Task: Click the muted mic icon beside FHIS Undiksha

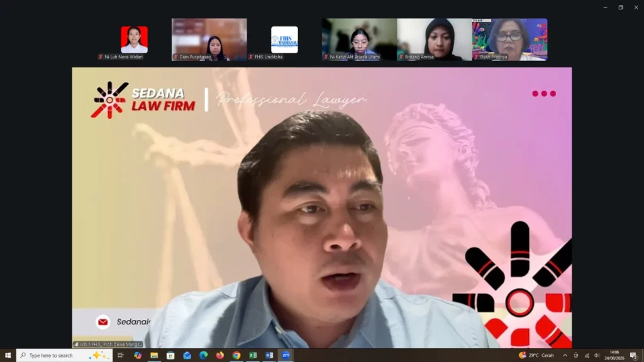Action: point(251,57)
